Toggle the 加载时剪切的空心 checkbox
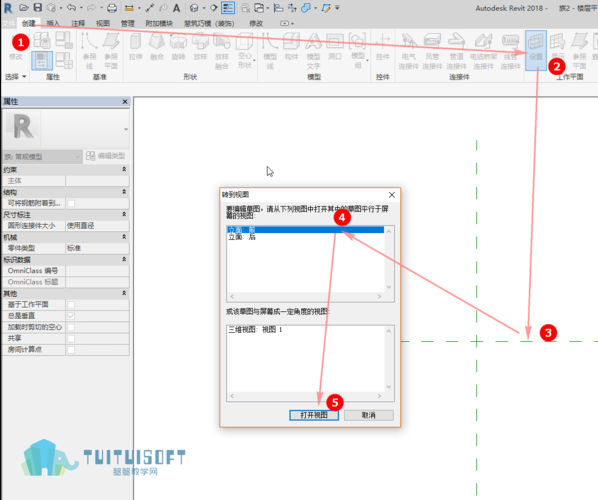The width and height of the screenshot is (598, 500). [71, 327]
